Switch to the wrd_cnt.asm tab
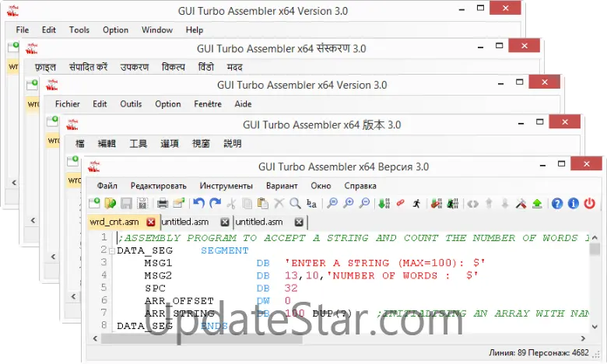 [114, 222]
